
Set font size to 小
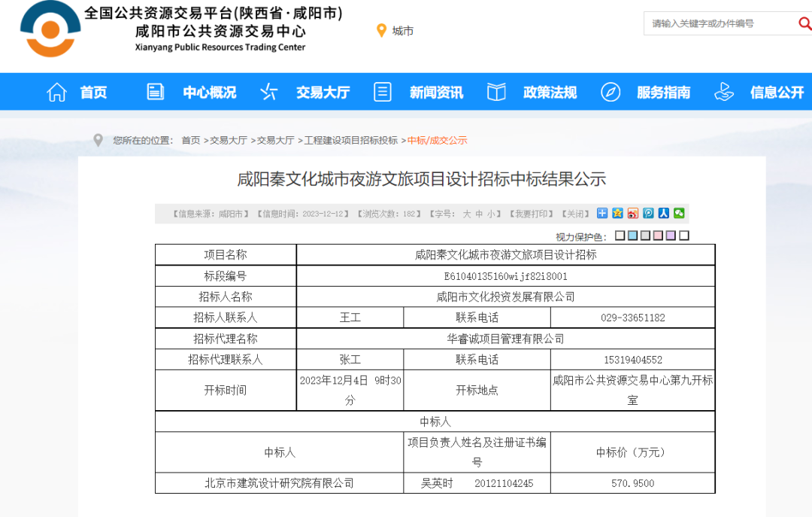(490, 214)
